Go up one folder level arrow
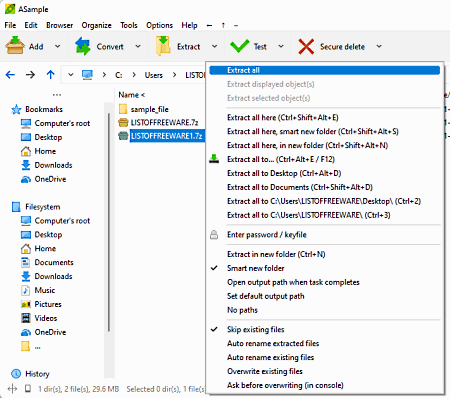Viewport: 450px width, 398px height. tap(51, 75)
